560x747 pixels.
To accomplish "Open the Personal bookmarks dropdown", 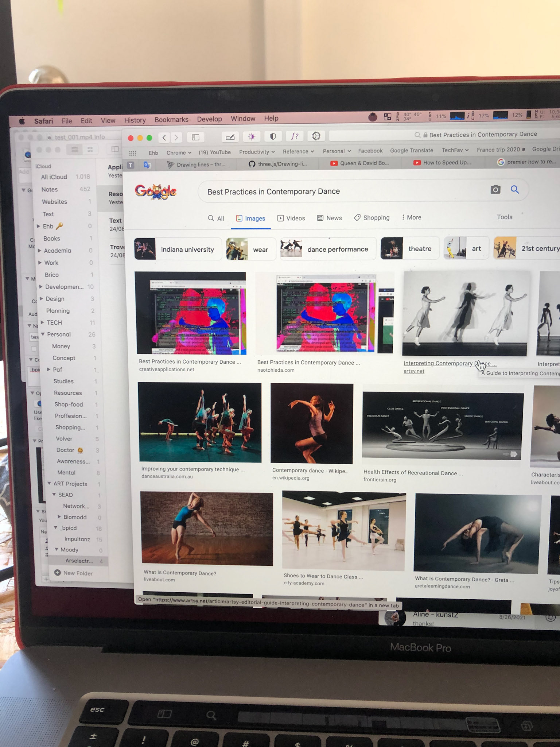I will 337,151.
